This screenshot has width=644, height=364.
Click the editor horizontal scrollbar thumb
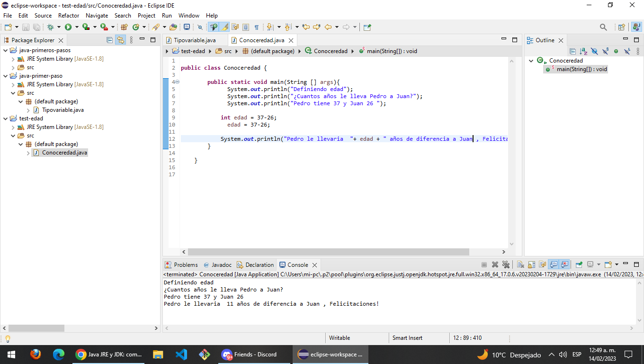pyautogui.click(x=328, y=252)
